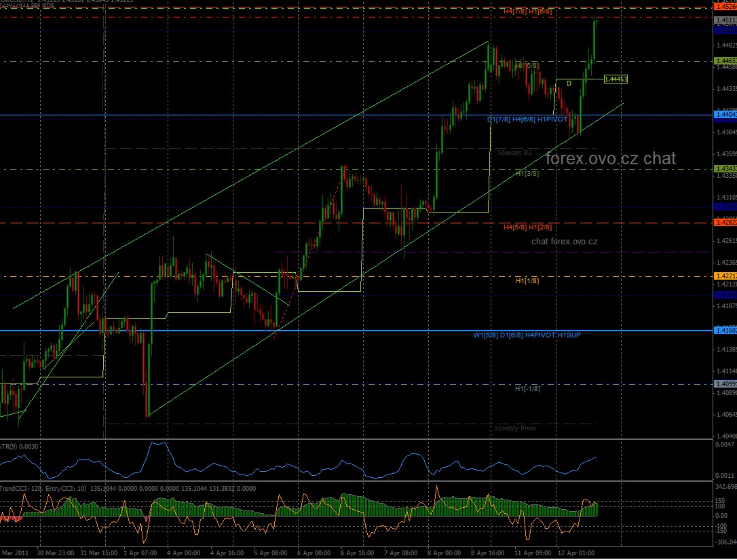
Task: Click the 'Monthly R1' label
Action: pyautogui.click(x=514, y=152)
